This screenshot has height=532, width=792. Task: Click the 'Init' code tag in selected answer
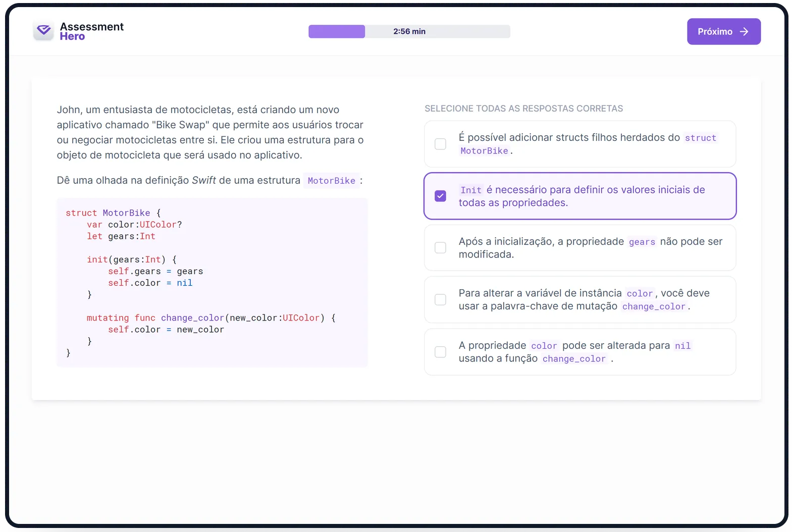click(471, 190)
